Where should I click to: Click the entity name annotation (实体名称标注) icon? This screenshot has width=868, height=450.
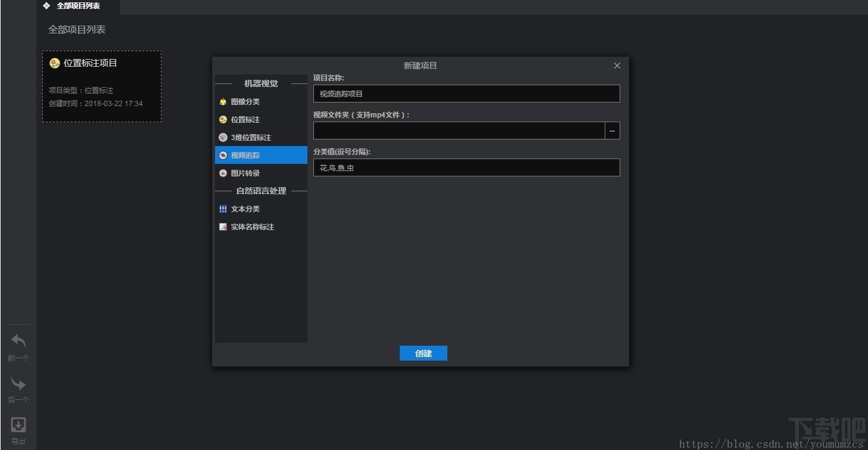[x=223, y=227]
